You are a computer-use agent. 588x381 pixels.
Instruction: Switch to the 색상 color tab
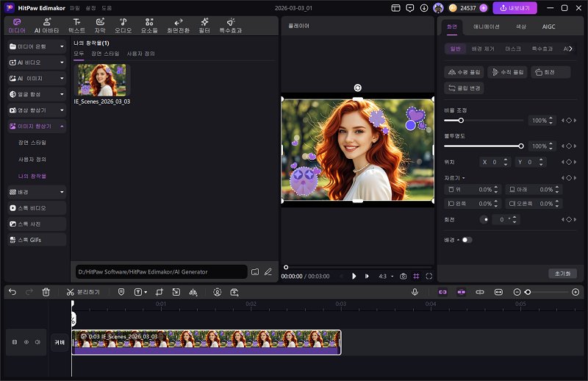[x=521, y=26]
